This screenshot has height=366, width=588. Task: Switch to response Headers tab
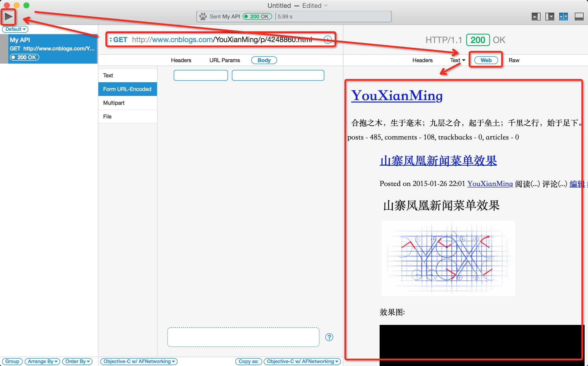(x=422, y=60)
